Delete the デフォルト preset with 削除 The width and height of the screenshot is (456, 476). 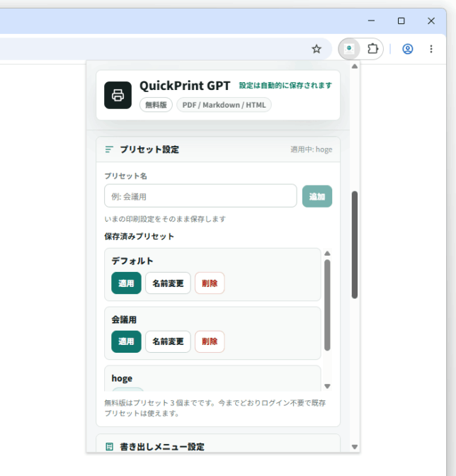[210, 283]
